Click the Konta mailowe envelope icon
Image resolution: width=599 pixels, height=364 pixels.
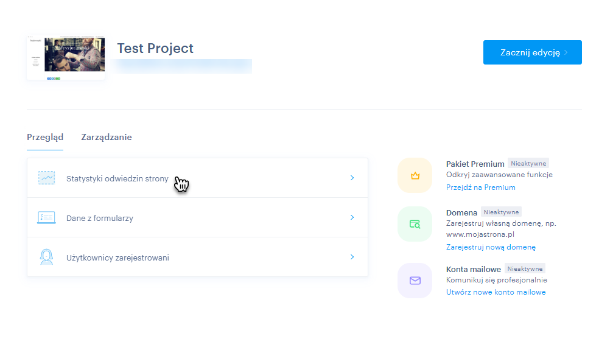tap(415, 281)
